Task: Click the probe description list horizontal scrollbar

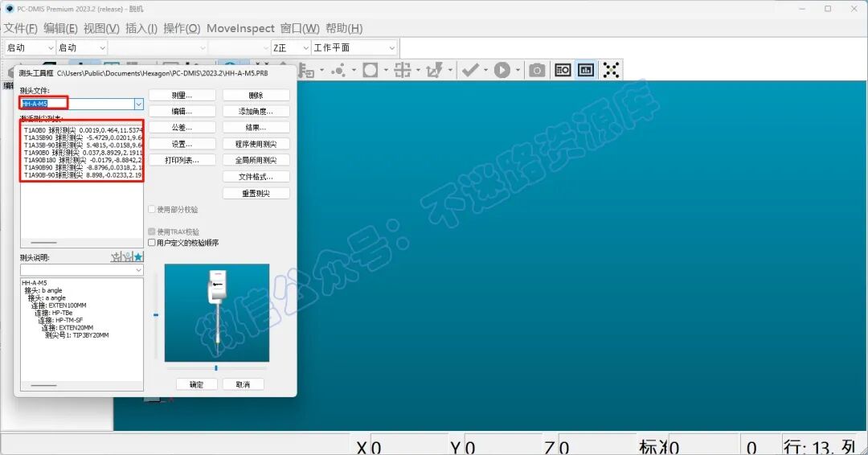Action: [x=43, y=385]
